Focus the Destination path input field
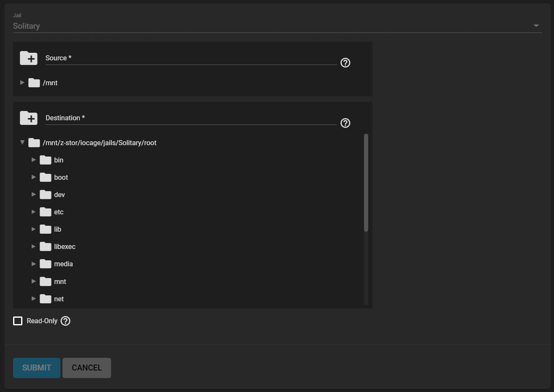Screen dimensions: 554x392 191,118
